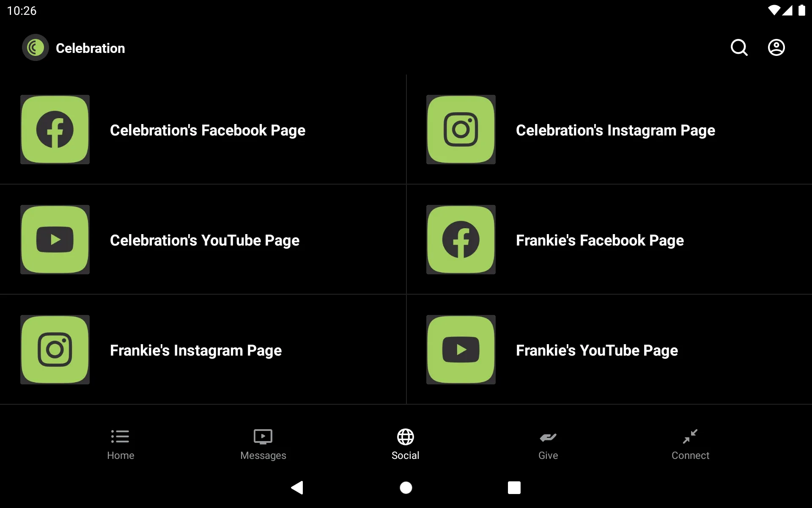Expand the Social section further
812x508 pixels.
click(406, 444)
